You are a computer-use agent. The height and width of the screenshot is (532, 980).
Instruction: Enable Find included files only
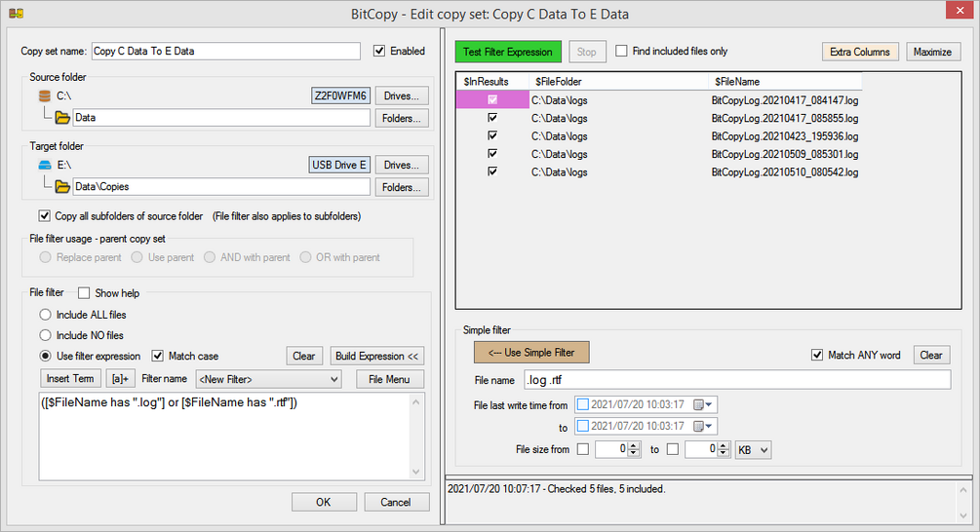pyautogui.click(x=621, y=52)
